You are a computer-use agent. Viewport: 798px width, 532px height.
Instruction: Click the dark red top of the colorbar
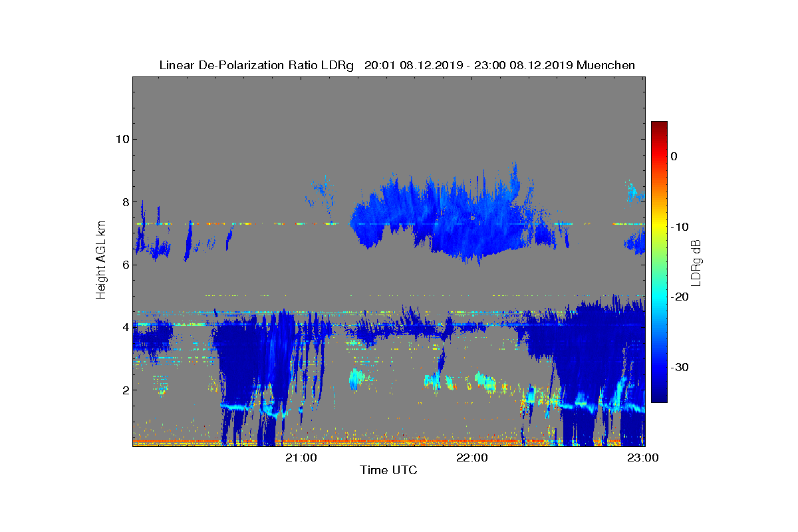click(659, 126)
